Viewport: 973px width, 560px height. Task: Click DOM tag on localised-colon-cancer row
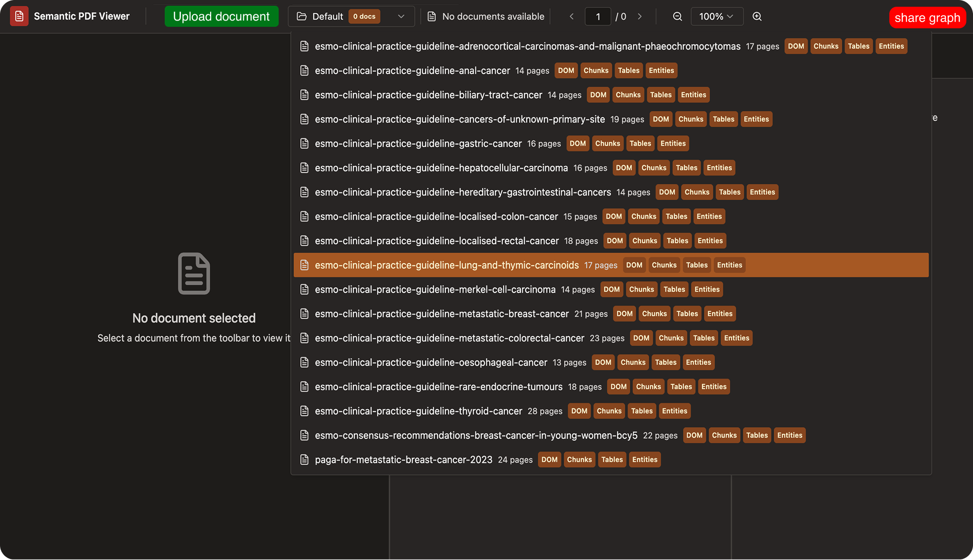[x=614, y=217]
